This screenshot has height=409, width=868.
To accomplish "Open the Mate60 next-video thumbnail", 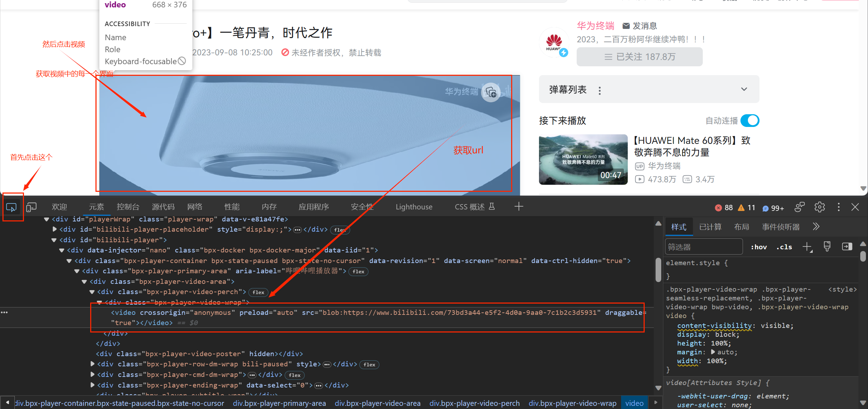I will pos(583,159).
